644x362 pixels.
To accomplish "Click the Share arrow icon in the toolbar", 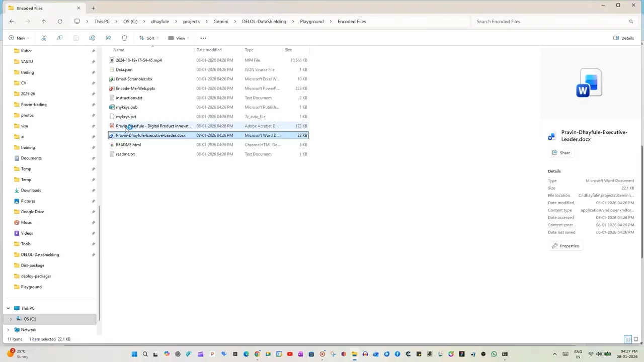I will click(x=108, y=38).
